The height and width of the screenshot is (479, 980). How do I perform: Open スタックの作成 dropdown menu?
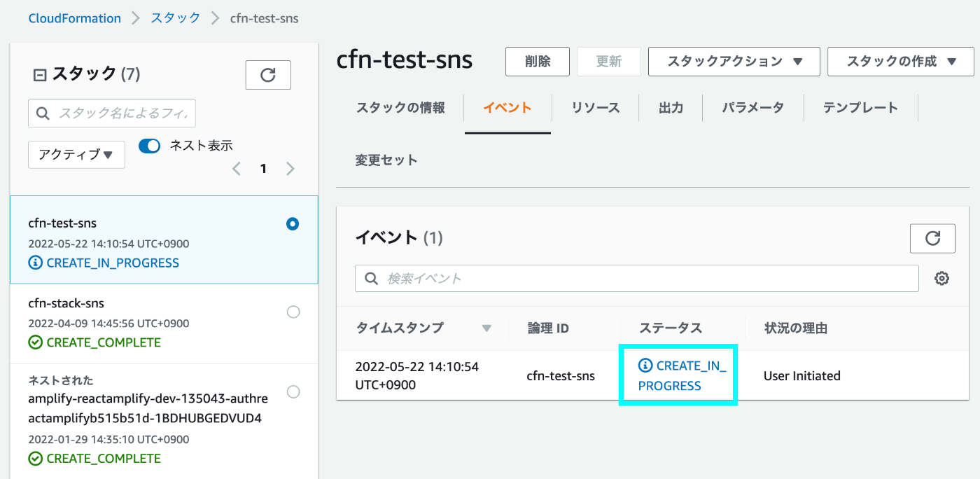901,62
